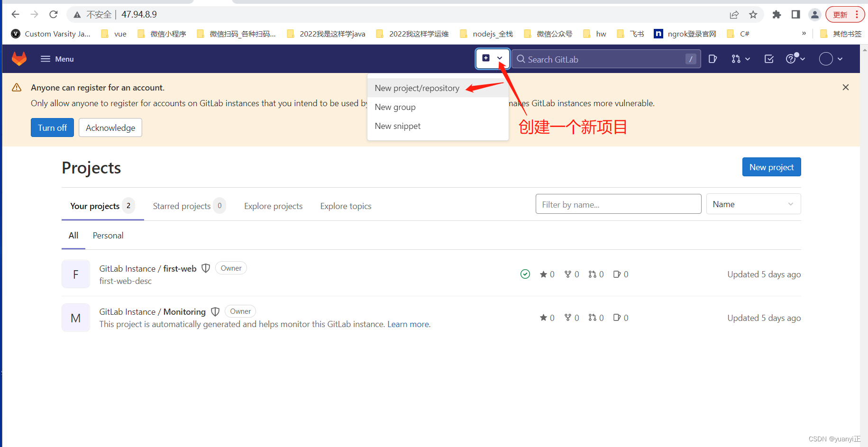868x447 pixels.
Task: Switch to Starred projects tab
Action: 189,206
